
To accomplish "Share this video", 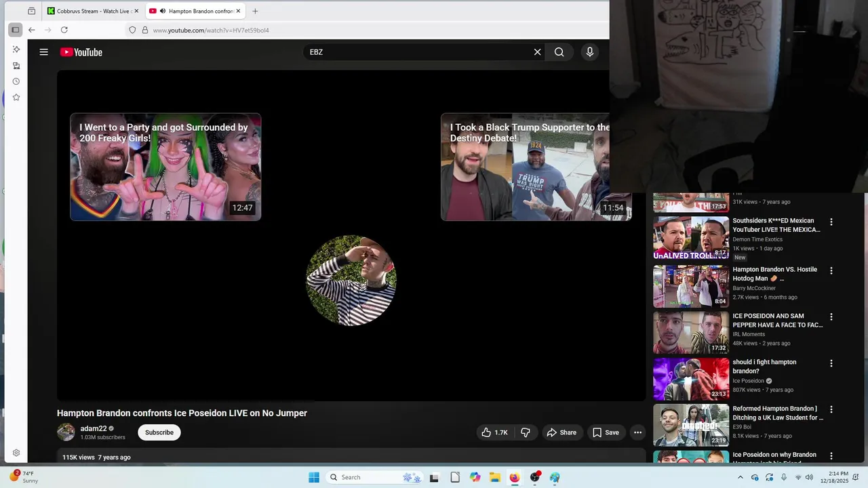I will click(561, 432).
